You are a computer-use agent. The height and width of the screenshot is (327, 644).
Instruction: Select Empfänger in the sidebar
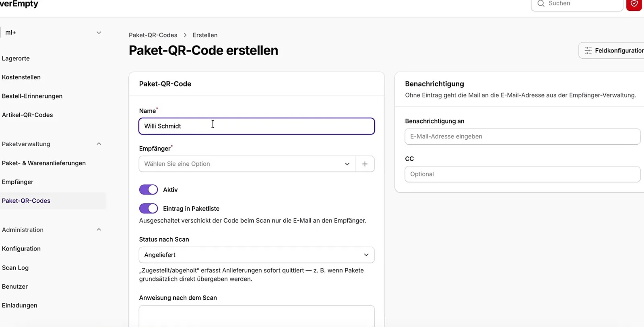tap(18, 182)
